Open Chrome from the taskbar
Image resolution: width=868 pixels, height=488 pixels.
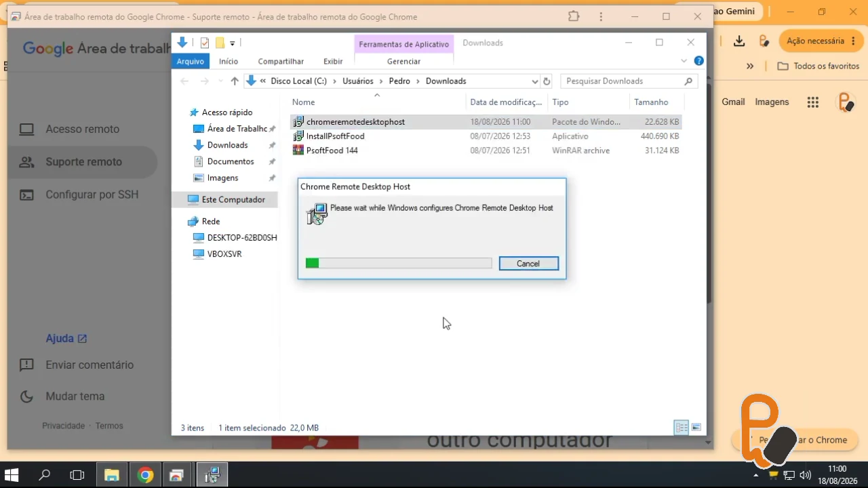point(145,475)
